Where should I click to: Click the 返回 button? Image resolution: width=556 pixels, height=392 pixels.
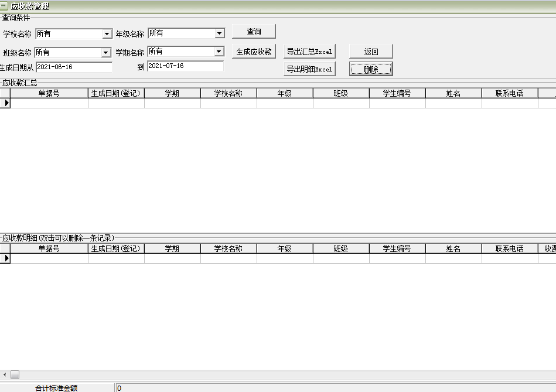(x=371, y=52)
